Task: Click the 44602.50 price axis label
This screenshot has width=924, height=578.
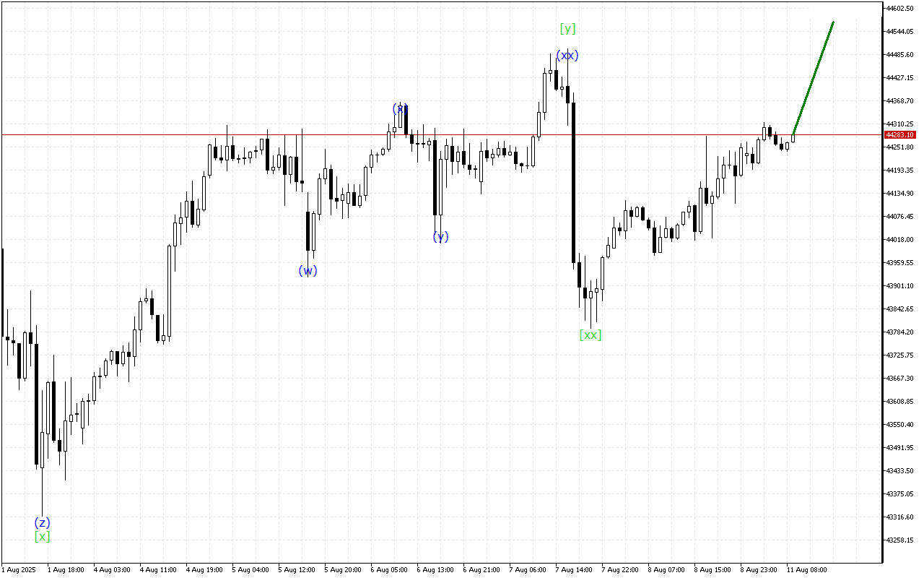Action: tap(899, 9)
